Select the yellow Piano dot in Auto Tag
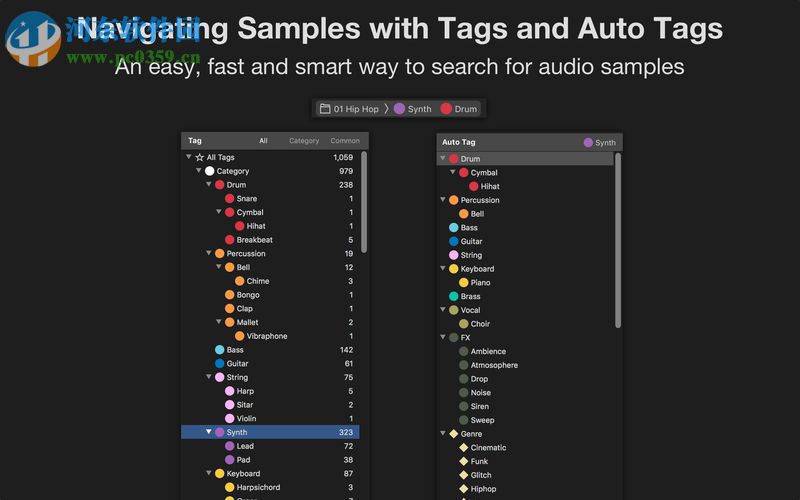800x500 pixels. (x=463, y=283)
